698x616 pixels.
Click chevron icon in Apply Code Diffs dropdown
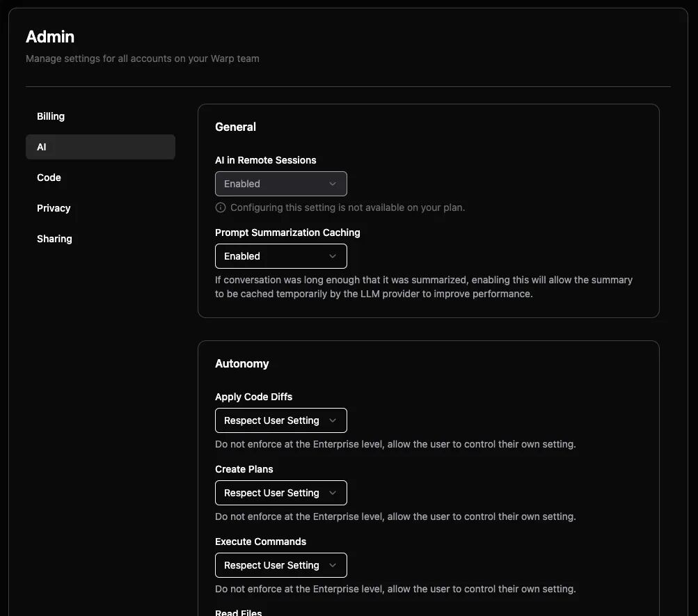click(x=333, y=420)
